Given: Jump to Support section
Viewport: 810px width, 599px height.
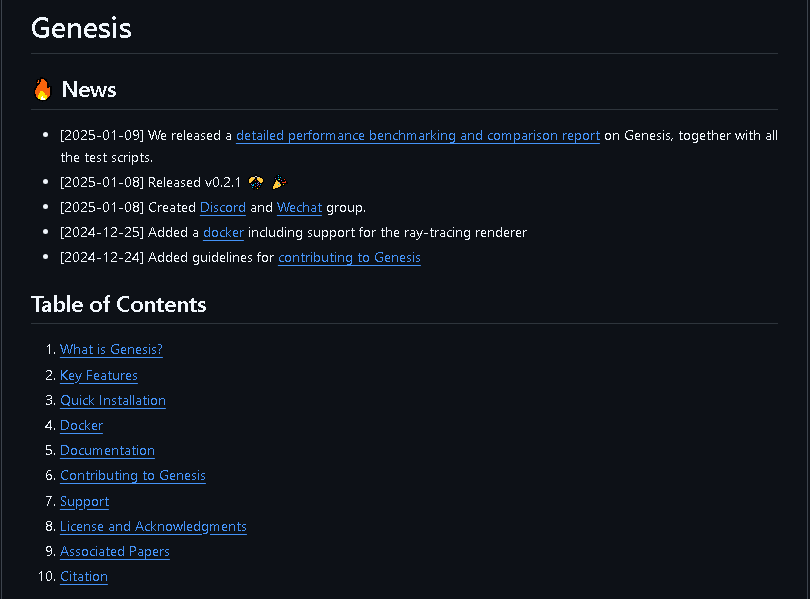Looking at the screenshot, I should click(x=84, y=502).
